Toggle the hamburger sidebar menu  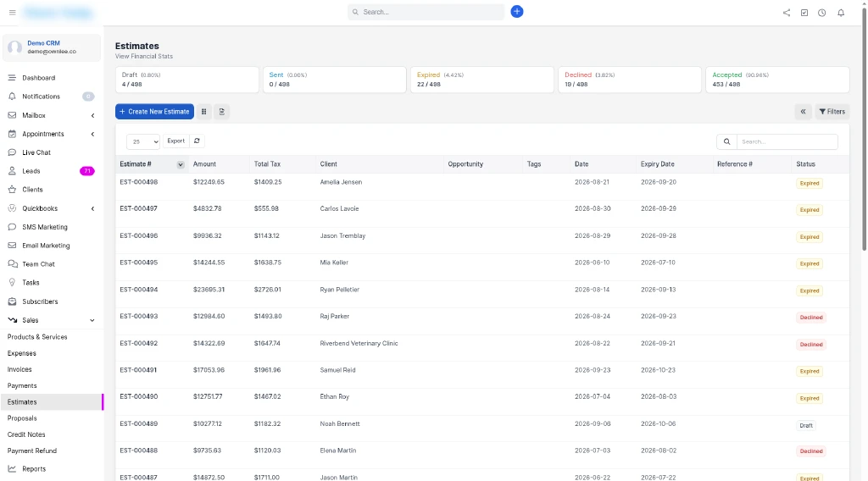coord(12,12)
